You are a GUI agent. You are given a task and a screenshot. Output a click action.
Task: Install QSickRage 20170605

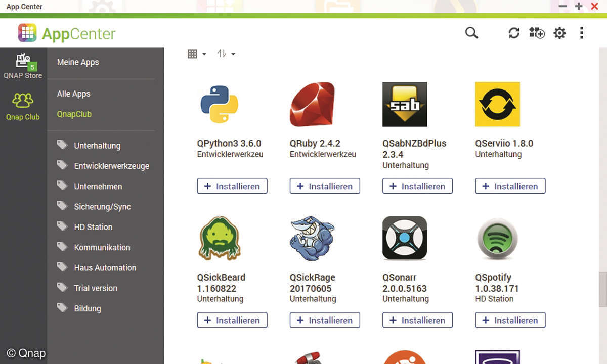(325, 320)
